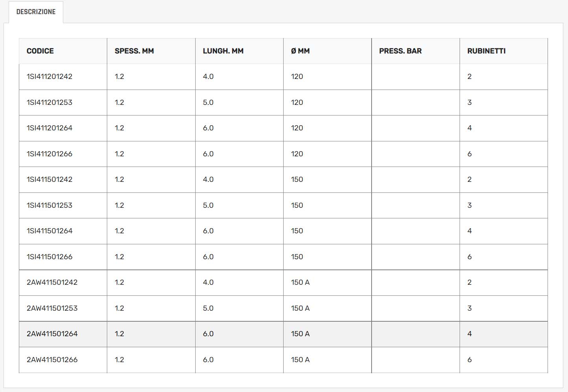Click the SPESS. MM column header
The image size is (568, 392).
[134, 51]
